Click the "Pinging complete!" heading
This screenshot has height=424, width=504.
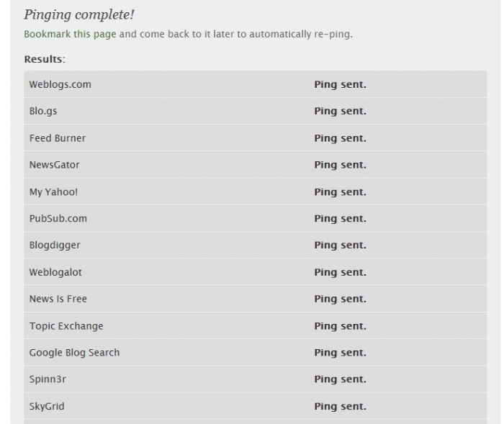click(79, 14)
